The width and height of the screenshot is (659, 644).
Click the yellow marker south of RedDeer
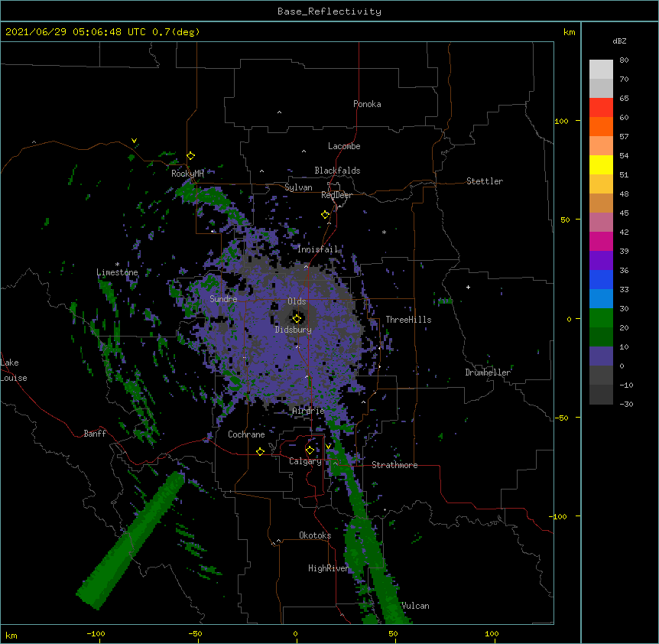325,215
